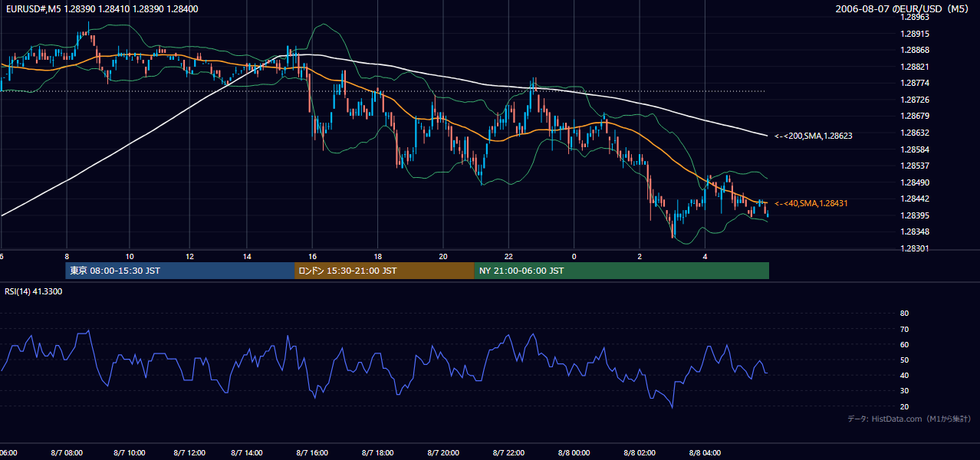Image resolution: width=980 pixels, height=460 pixels.
Task: Click the 8/8 00:00 date axis label
Action: point(574,453)
